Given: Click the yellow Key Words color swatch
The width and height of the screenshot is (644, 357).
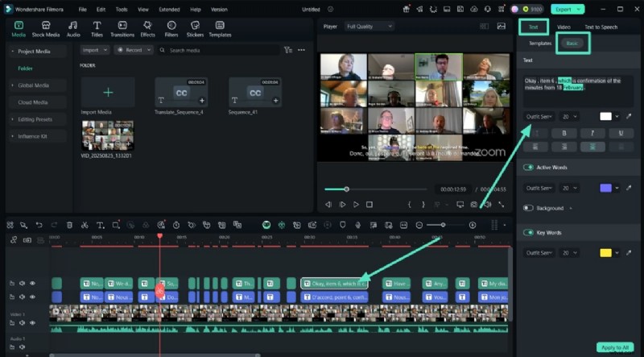Looking at the screenshot, I should pyautogui.click(x=605, y=253).
